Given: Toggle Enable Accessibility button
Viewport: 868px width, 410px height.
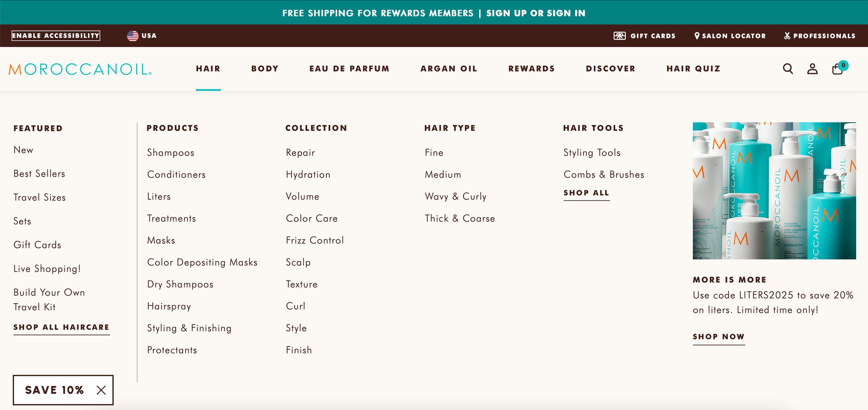Looking at the screenshot, I should 56,36.
